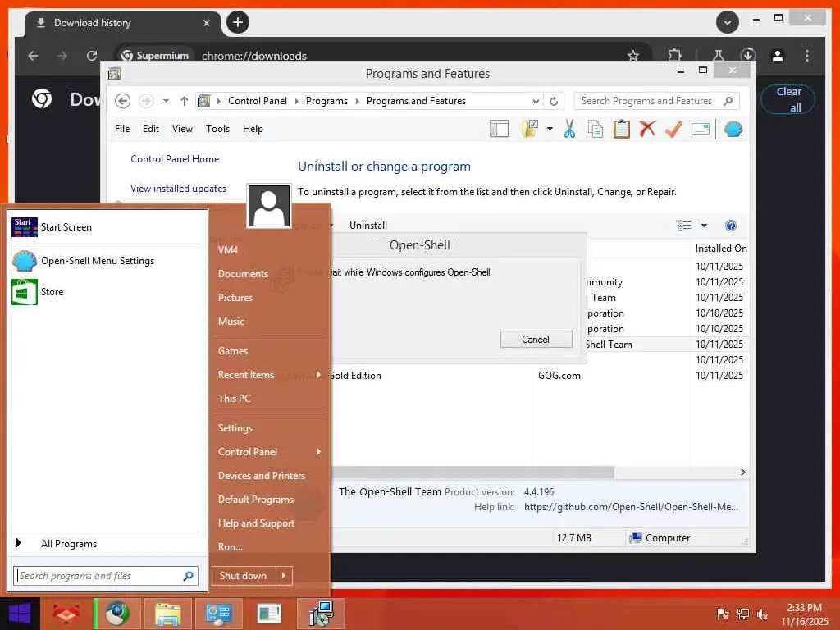Click Clear all in downloads page

click(788, 99)
